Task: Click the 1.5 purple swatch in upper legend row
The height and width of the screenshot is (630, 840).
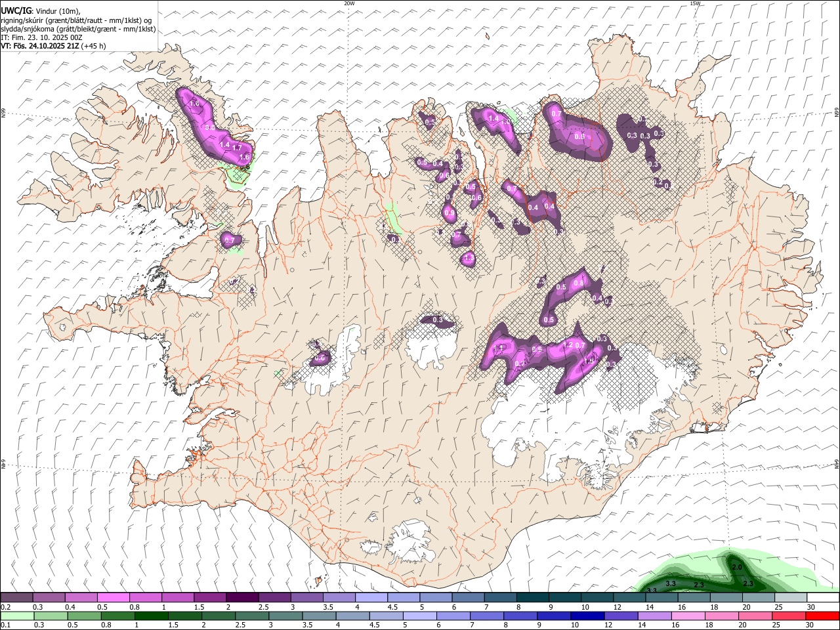Action: click(x=209, y=598)
